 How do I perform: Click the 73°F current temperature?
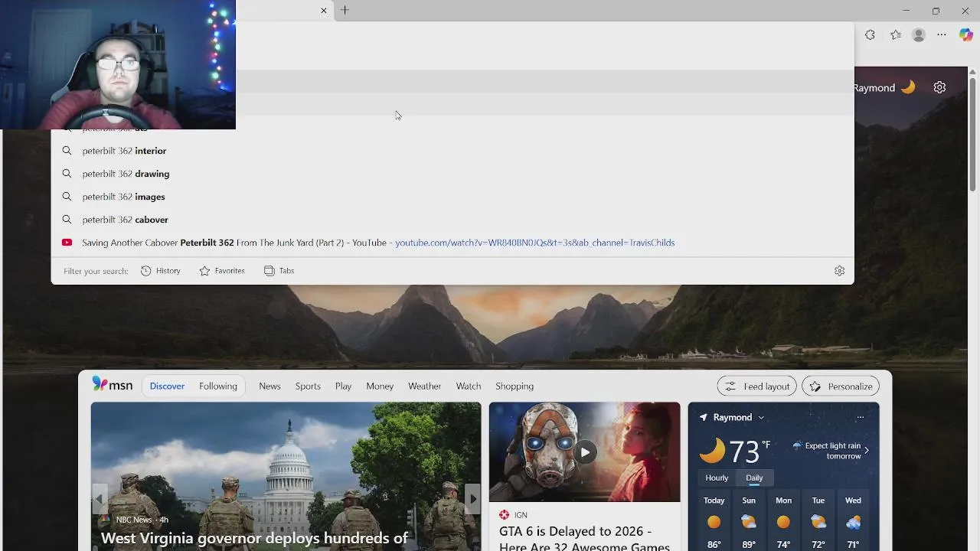(x=749, y=452)
